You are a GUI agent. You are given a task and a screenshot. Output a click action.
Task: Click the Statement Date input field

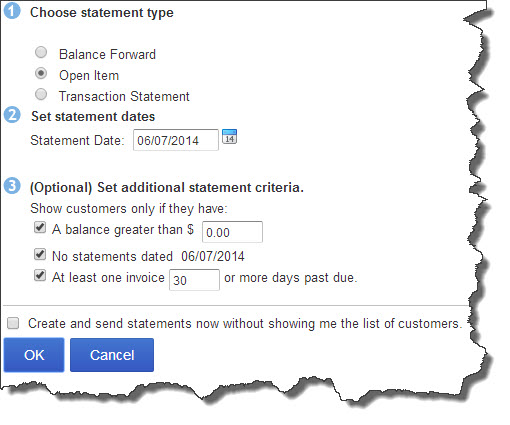(176, 140)
